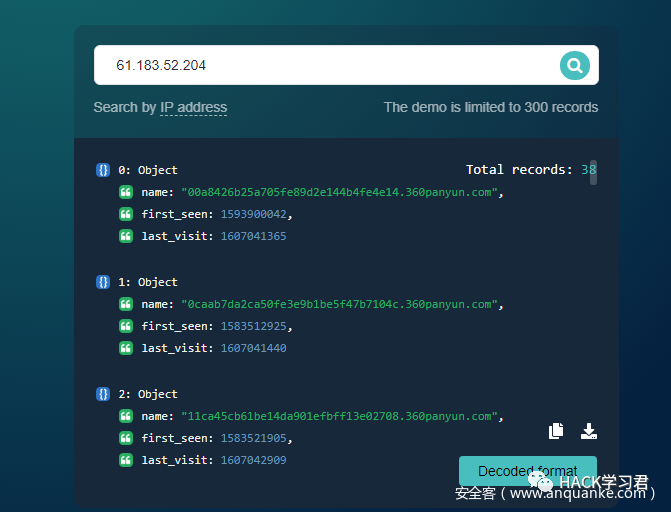Viewport: 671px width, 512px height.
Task: Collapse the '2: Object' braces icon
Action: pos(103,394)
